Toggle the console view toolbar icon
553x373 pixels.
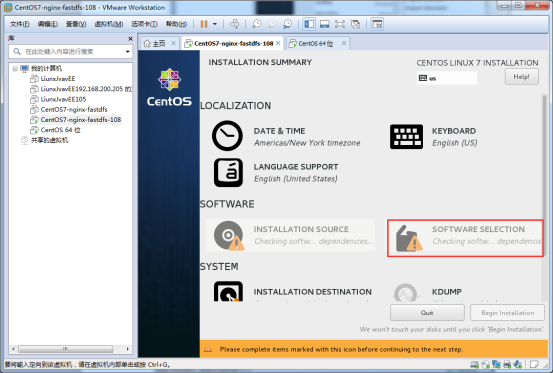click(377, 24)
